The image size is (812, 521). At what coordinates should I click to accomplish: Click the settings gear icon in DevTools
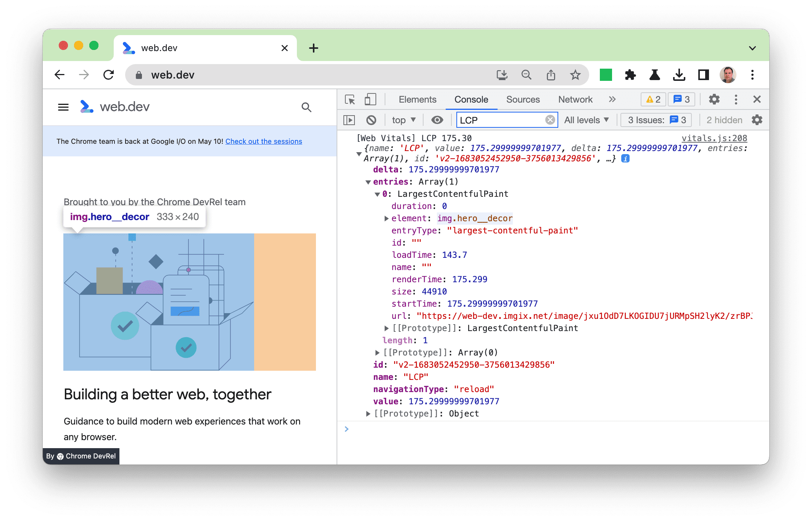click(x=714, y=99)
